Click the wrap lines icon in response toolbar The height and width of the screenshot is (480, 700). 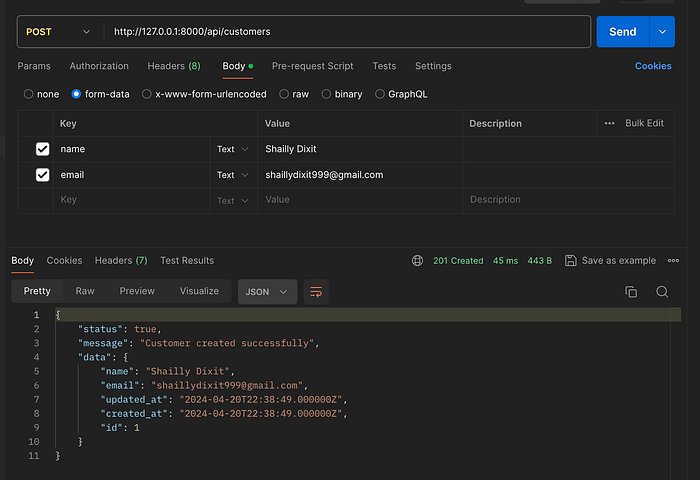tap(316, 292)
